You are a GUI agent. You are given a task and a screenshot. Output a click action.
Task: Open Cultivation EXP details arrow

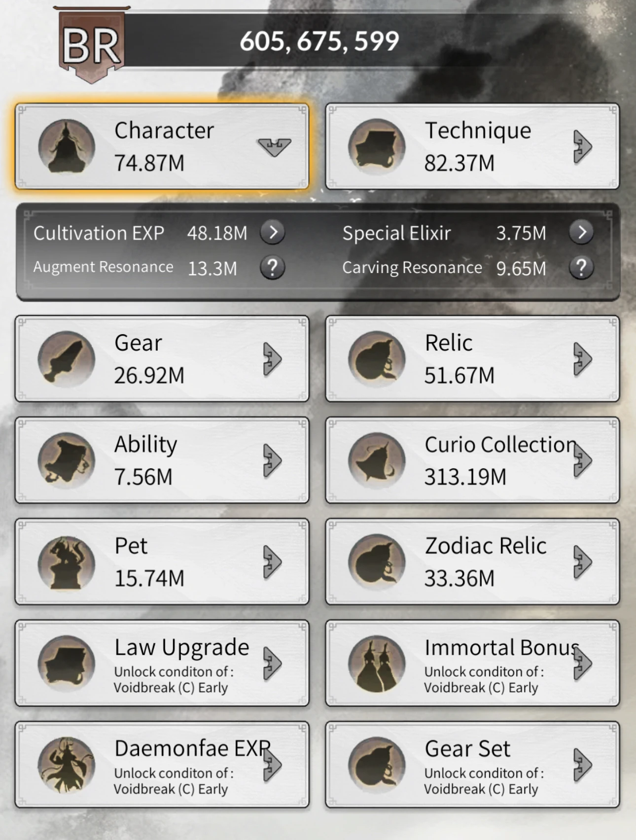point(273,232)
